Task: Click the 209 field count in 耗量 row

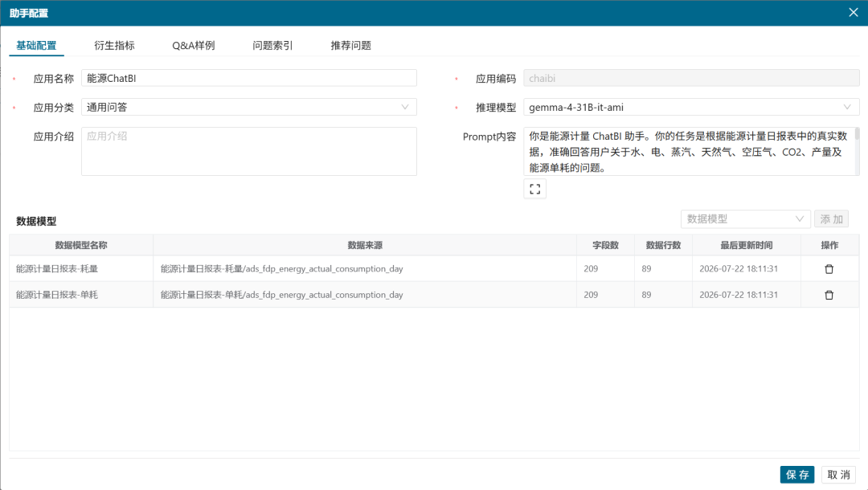Action: [x=591, y=269]
